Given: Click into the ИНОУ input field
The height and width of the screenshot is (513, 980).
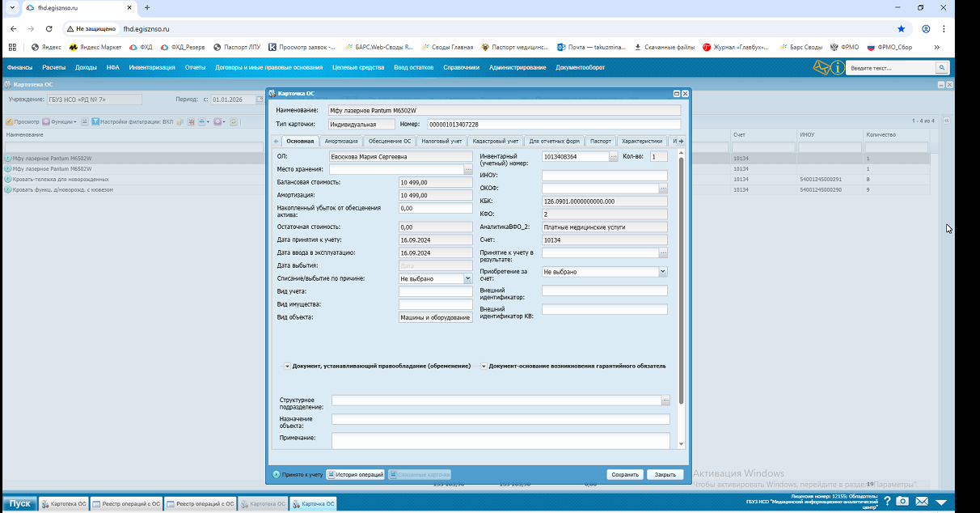Looking at the screenshot, I should tap(604, 176).
